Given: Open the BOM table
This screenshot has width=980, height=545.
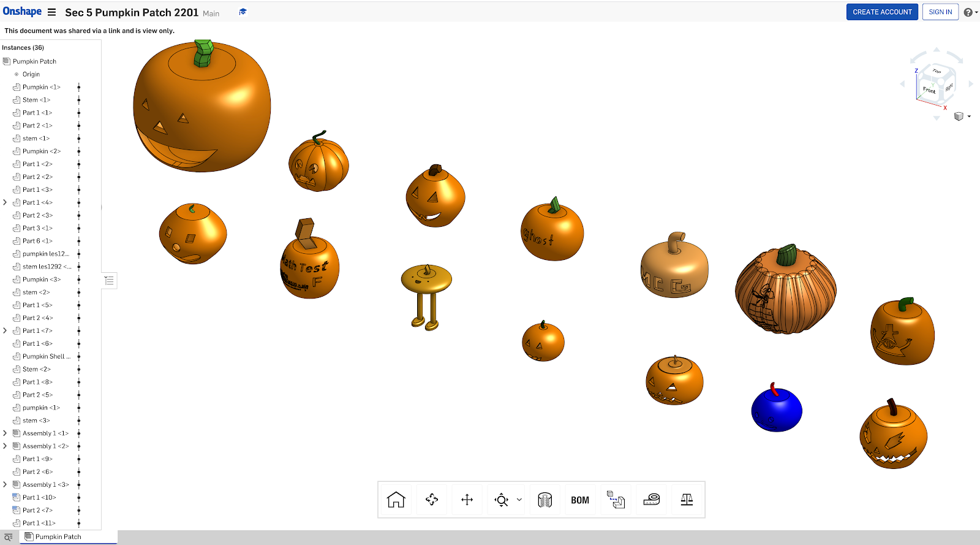Looking at the screenshot, I should click(580, 500).
